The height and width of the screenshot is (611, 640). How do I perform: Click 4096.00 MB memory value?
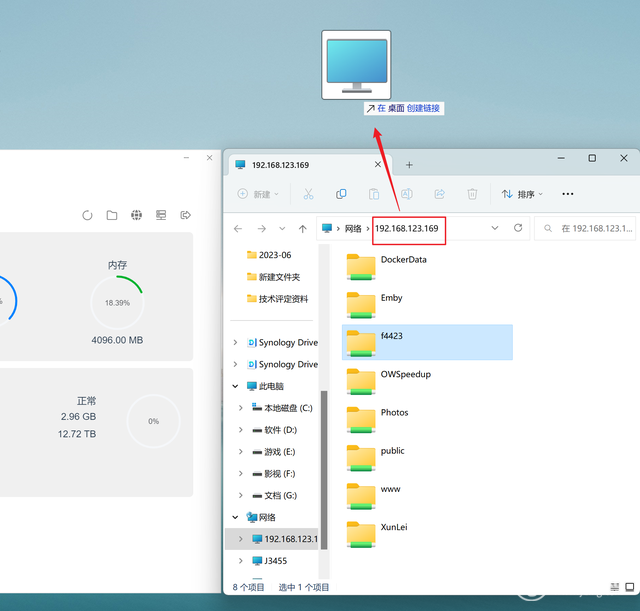coord(117,340)
